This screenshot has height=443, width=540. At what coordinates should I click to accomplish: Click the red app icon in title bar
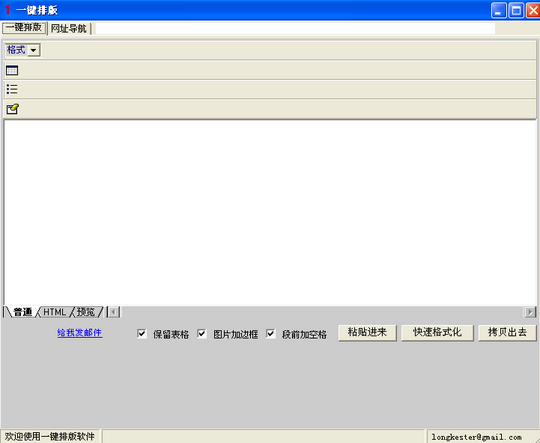(7, 10)
